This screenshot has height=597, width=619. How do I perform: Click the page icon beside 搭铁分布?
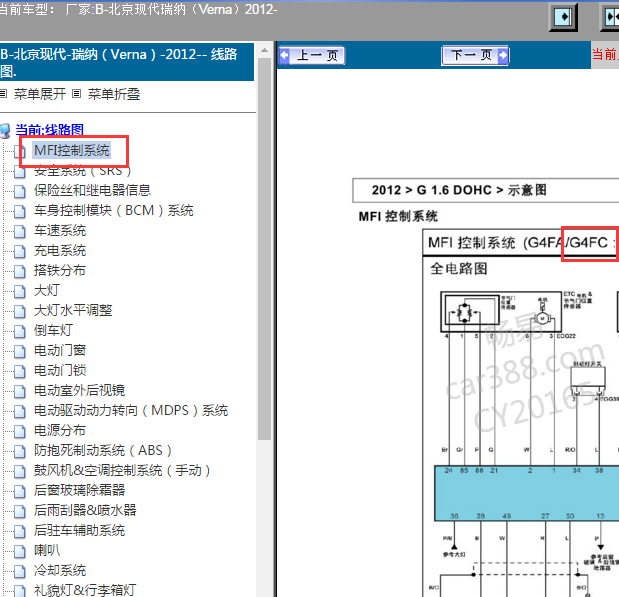[19, 271]
